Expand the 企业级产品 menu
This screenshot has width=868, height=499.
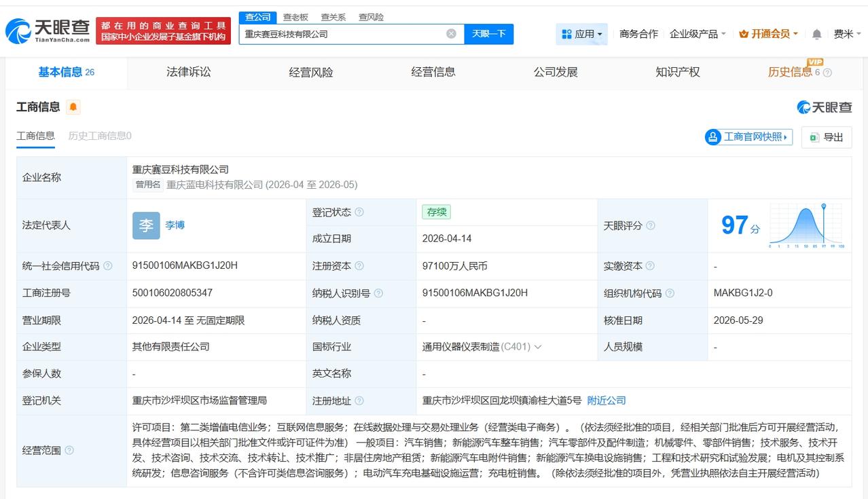pyautogui.click(x=698, y=34)
